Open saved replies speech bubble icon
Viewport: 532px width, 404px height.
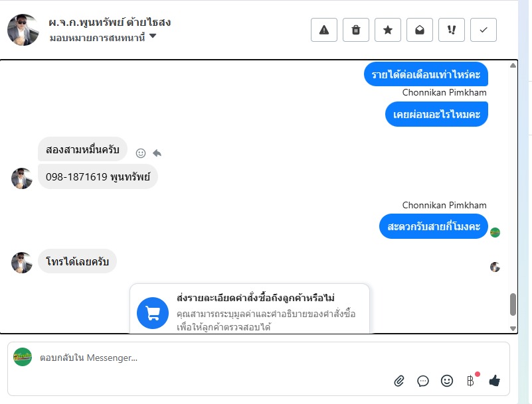coord(423,381)
